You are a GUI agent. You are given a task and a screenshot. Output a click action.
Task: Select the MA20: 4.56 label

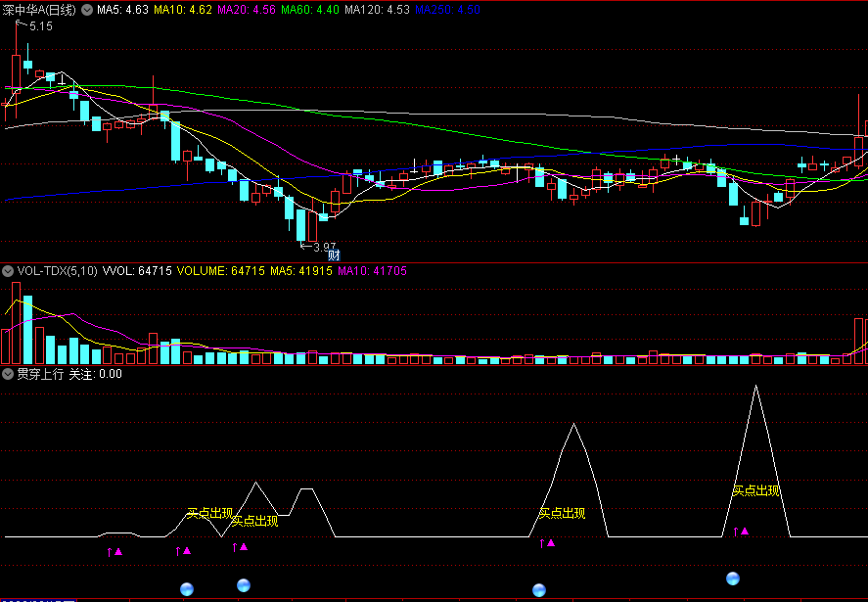click(x=247, y=10)
